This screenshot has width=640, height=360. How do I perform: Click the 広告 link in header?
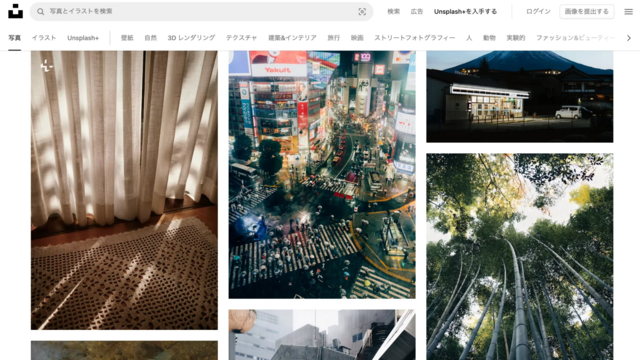tap(417, 11)
